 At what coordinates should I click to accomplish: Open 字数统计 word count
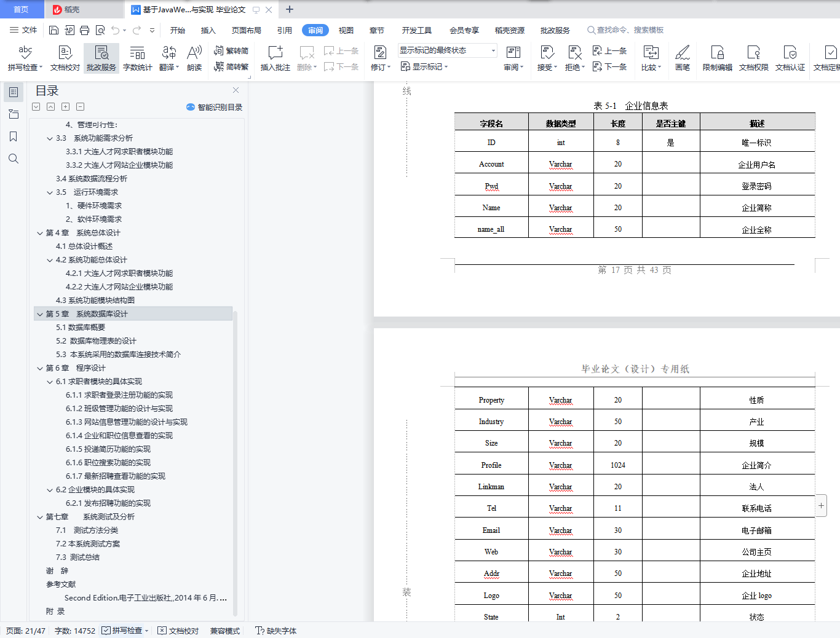click(137, 58)
